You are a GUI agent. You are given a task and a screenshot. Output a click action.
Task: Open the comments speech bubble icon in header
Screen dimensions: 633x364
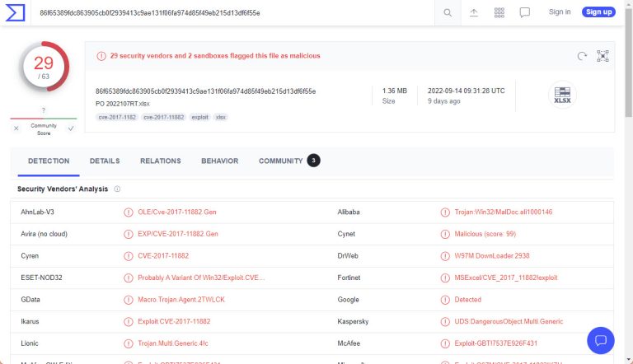(525, 13)
